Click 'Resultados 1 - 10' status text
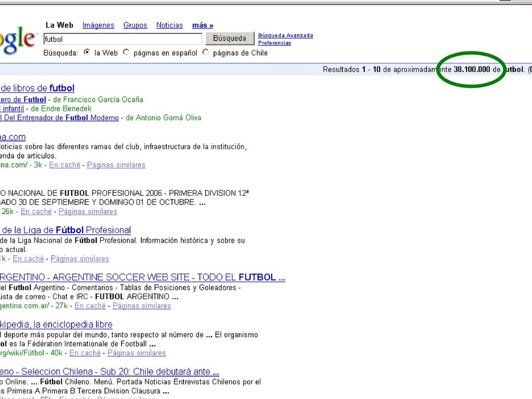The image size is (532, 399). tap(352, 70)
